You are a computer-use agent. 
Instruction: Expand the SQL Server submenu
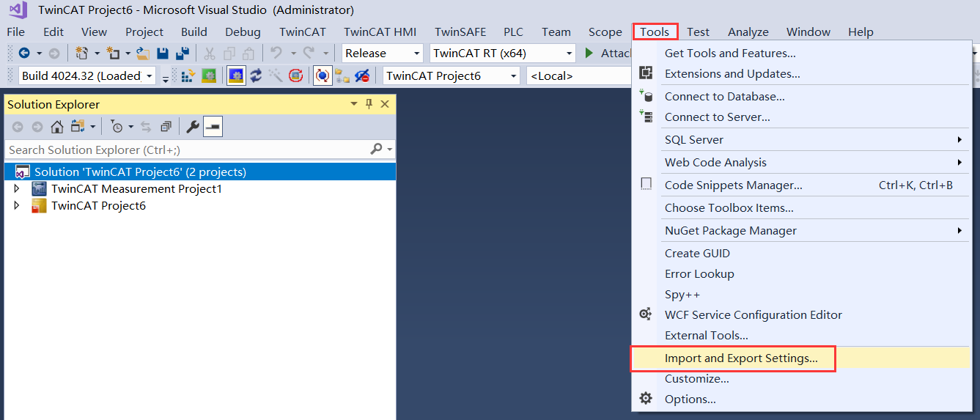[800, 139]
